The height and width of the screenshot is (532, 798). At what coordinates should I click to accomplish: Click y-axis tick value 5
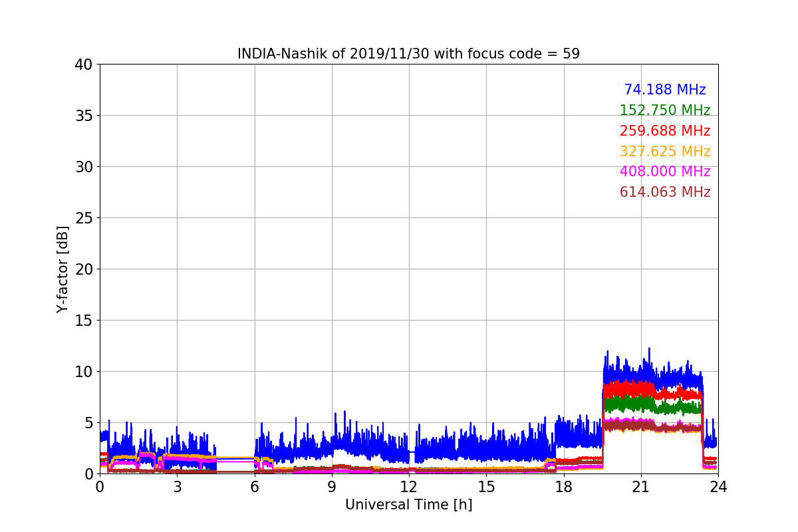(x=89, y=423)
